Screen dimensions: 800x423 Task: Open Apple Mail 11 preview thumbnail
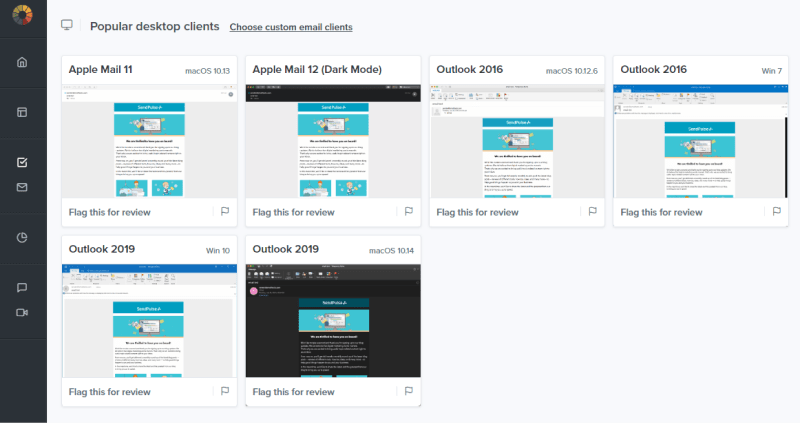[149, 141]
